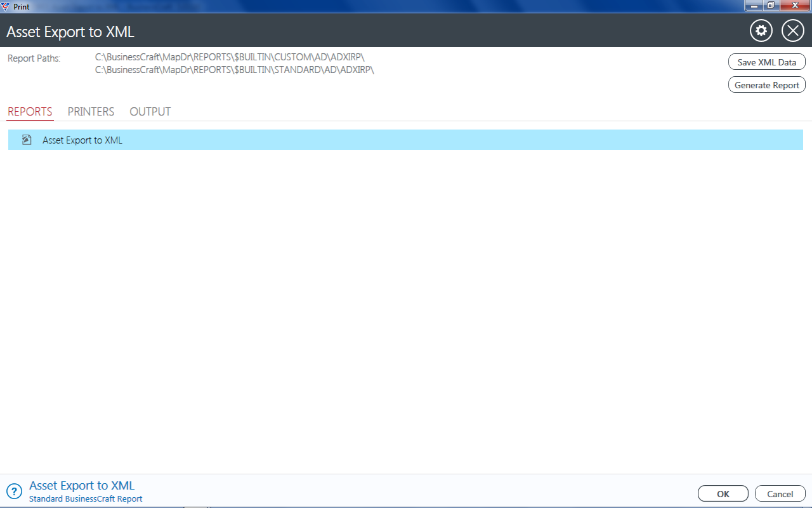This screenshot has height=508, width=812.
Task: Switch to the OUTPUT tab
Action: coord(150,112)
